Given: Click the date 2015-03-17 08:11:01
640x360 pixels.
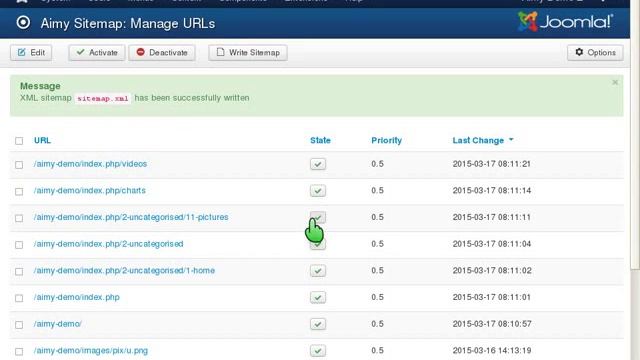Looking at the screenshot, I should tap(491, 297).
